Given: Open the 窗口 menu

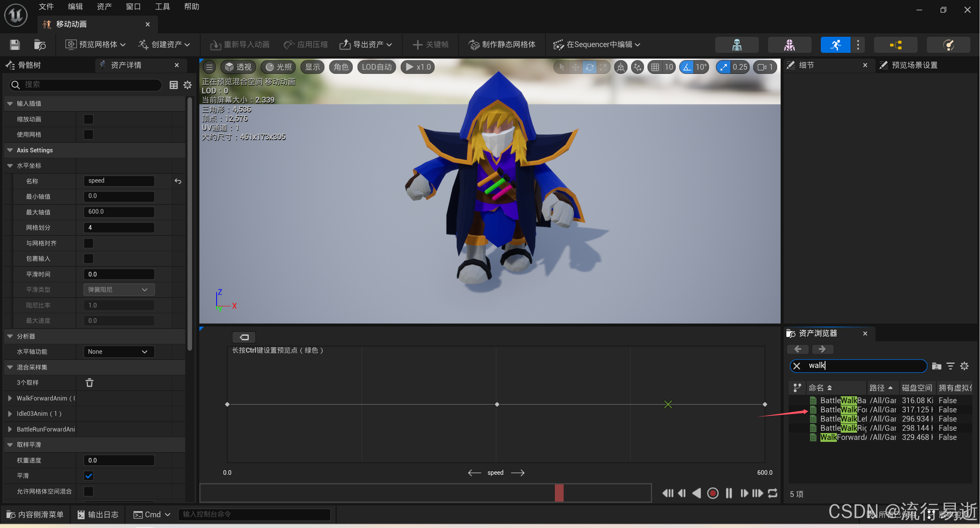Looking at the screenshot, I should [x=133, y=7].
